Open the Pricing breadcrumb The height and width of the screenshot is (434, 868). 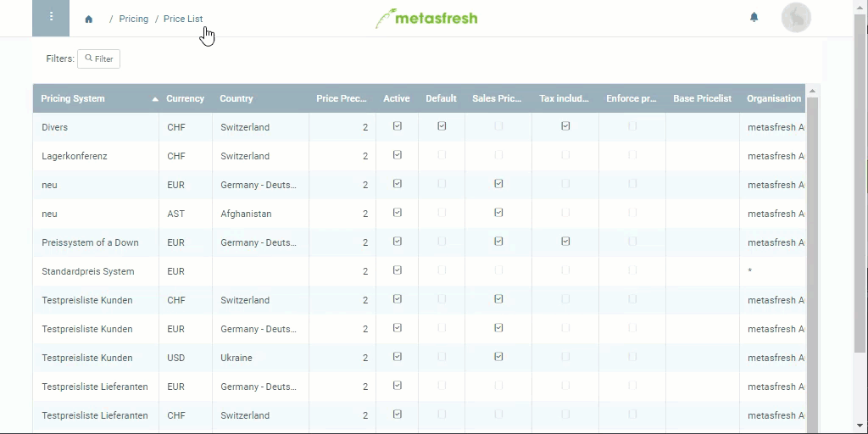[x=133, y=19]
